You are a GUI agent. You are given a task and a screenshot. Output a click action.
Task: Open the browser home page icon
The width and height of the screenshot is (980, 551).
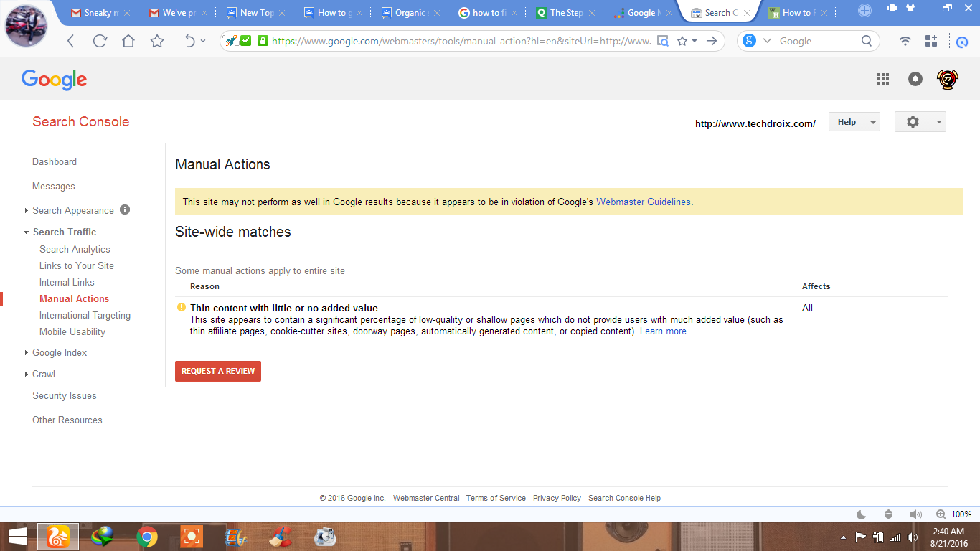pos(128,41)
